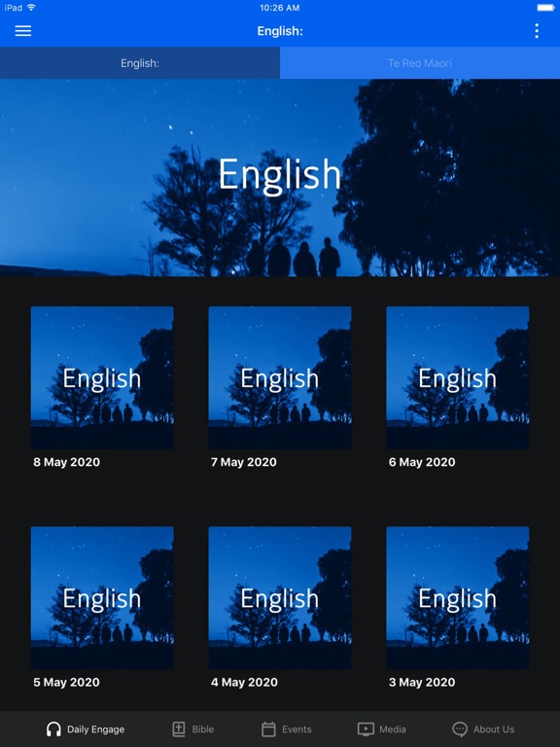This screenshot has height=747, width=560.
Task: Tap the Bible book icon
Action: pos(179,729)
